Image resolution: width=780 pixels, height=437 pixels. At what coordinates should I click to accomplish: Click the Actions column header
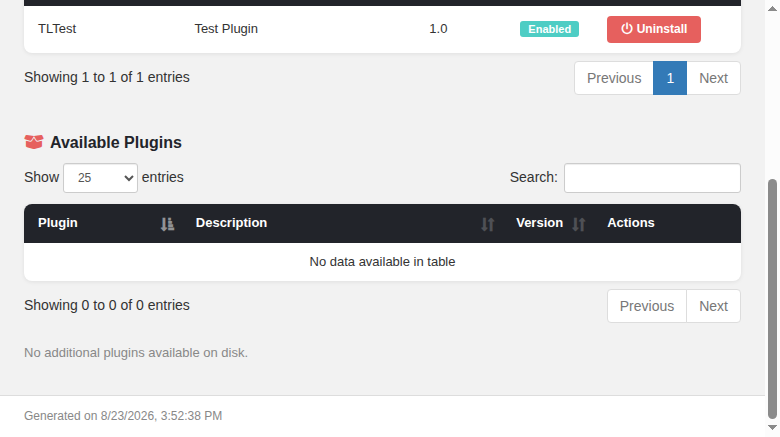[631, 223]
